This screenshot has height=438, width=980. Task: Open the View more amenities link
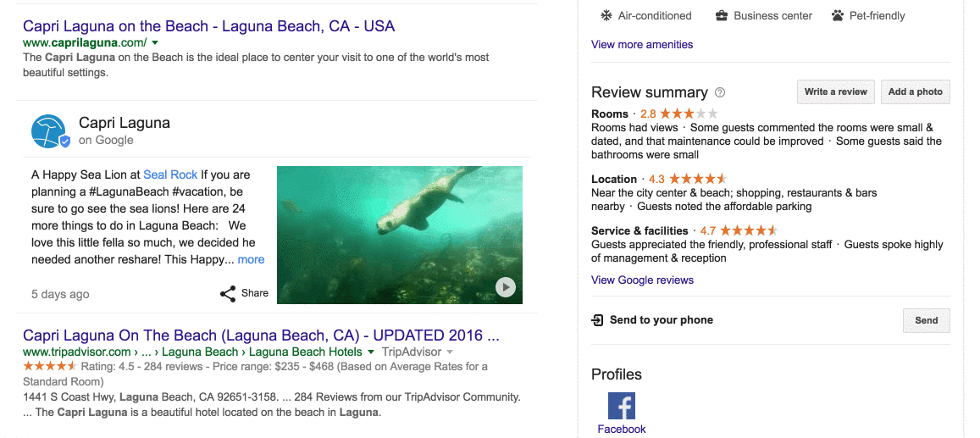click(x=642, y=44)
